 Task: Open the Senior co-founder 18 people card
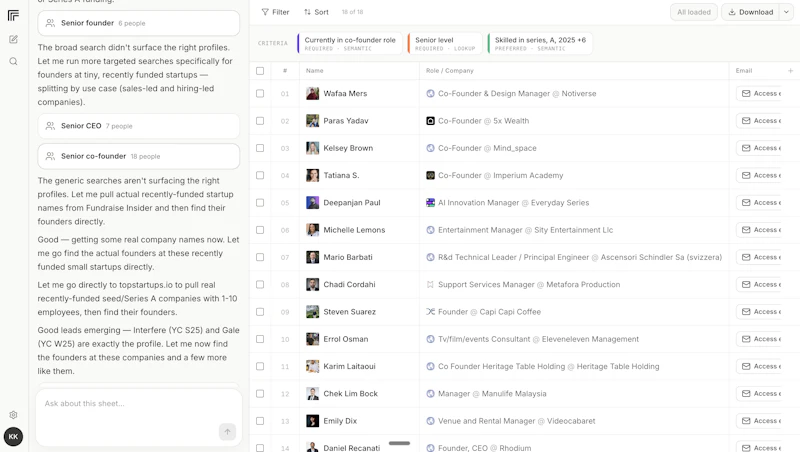tap(139, 156)
